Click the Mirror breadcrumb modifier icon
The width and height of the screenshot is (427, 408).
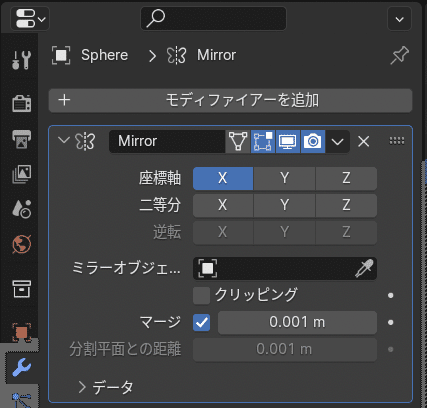pyautogui.click(x=176, y=55)
